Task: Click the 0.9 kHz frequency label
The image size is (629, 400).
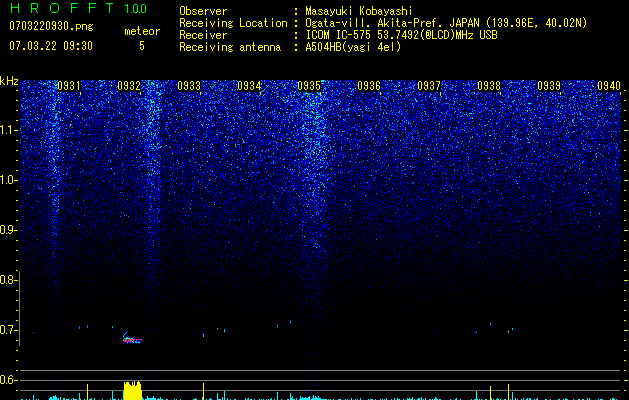Action: (8, 230)
